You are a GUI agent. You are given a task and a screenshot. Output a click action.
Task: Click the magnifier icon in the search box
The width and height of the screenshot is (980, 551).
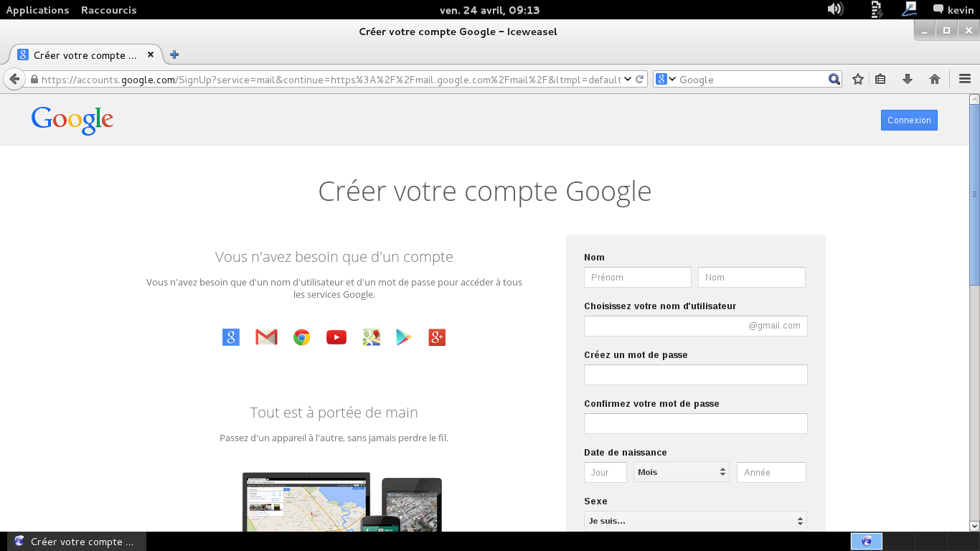[x=834, y=80]
